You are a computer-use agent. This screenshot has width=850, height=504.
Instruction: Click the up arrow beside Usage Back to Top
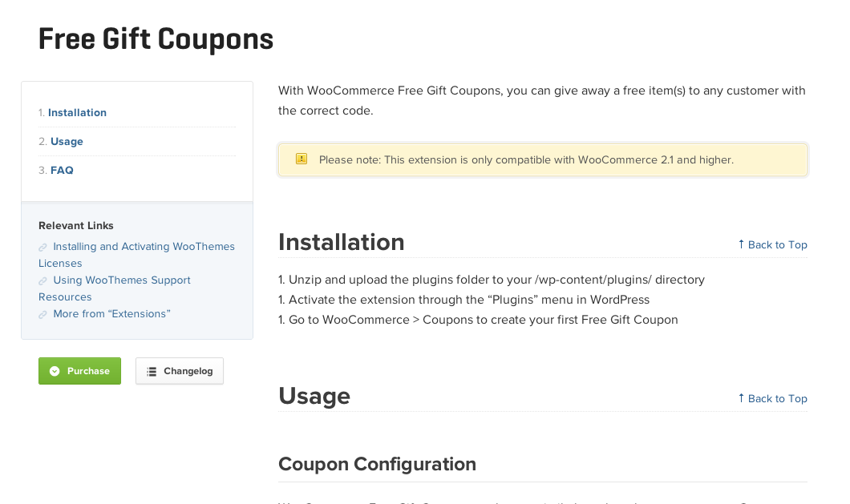741,398
